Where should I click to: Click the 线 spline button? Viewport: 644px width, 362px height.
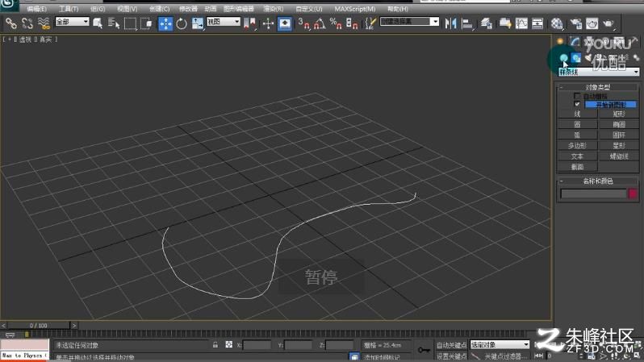pyautogui.click(x=578, y=114)
